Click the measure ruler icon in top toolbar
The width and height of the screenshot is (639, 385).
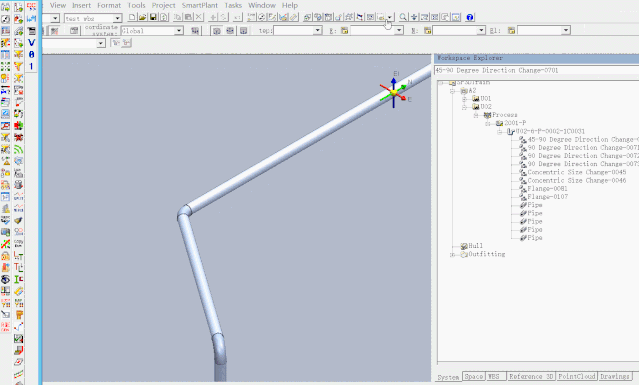tap(294, 17)
